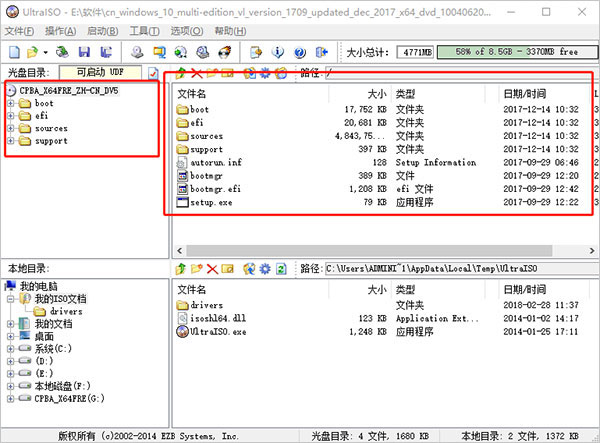The height and width of the screenshot is (443, 600).
Task: Save the image with the floppy icon
Action: [84, 52]
